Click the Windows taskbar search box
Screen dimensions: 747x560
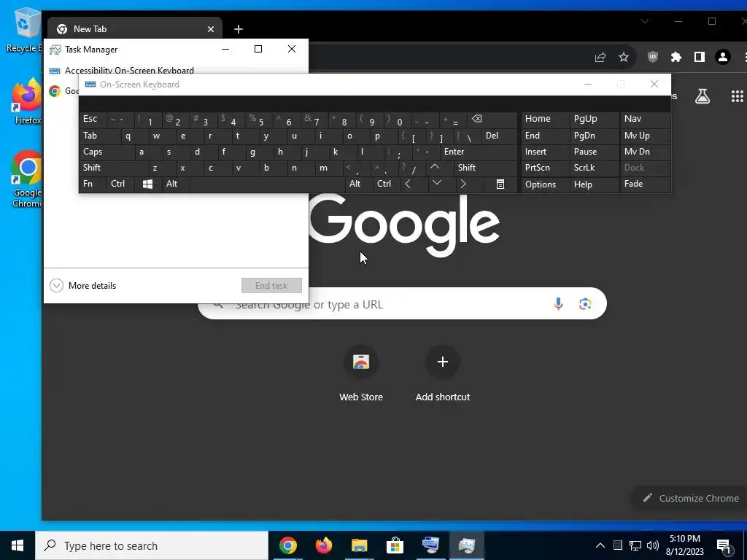[x=152, y=545]
